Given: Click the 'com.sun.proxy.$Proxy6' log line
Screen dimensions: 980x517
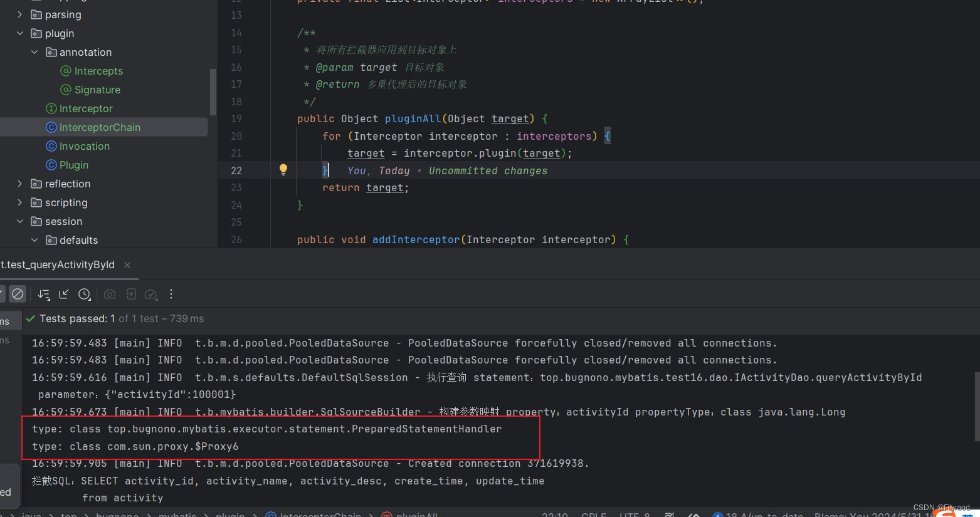Looking at the screenshot, I should click(x=135, y=446).
